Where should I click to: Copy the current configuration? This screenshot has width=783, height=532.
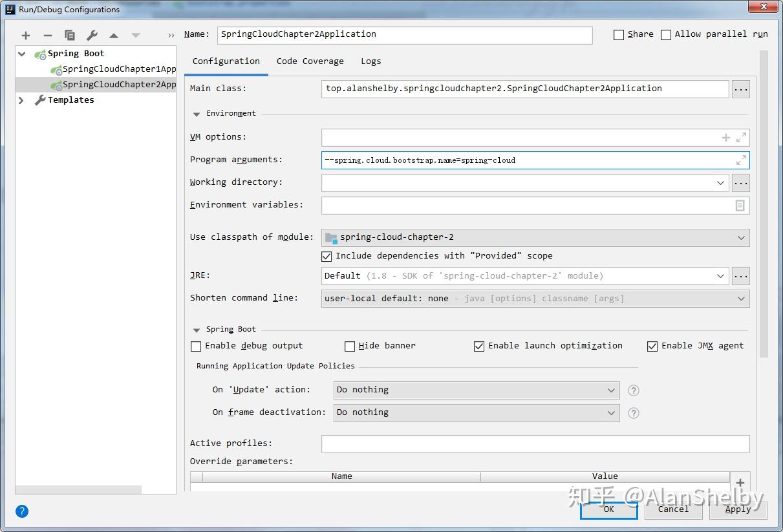(x=70, y=35)
